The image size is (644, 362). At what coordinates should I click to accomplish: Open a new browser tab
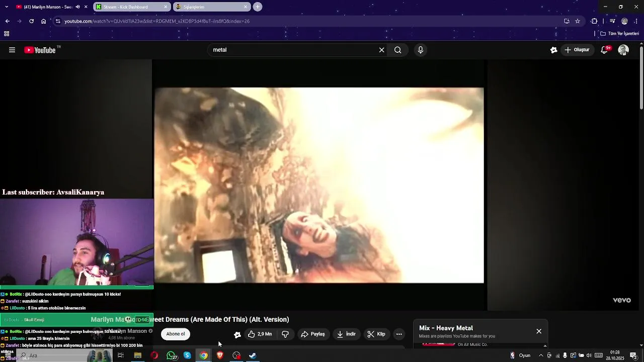click(258, 7)
